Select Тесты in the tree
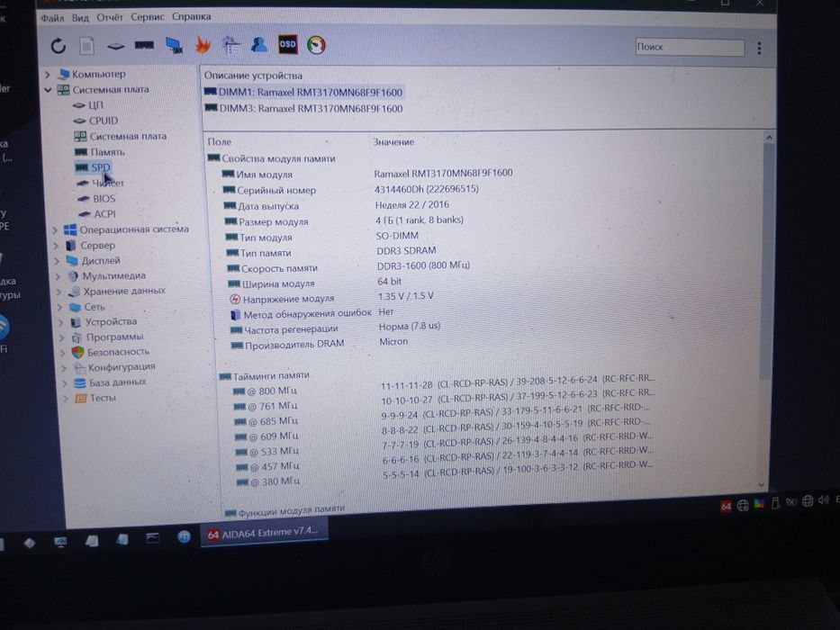 click(x=95, y=398)
